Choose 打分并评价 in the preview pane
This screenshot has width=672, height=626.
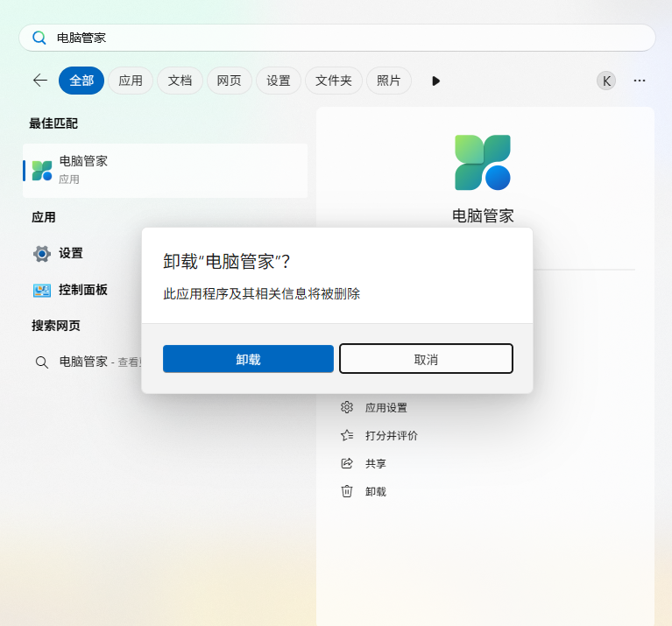tap(392, 435)
